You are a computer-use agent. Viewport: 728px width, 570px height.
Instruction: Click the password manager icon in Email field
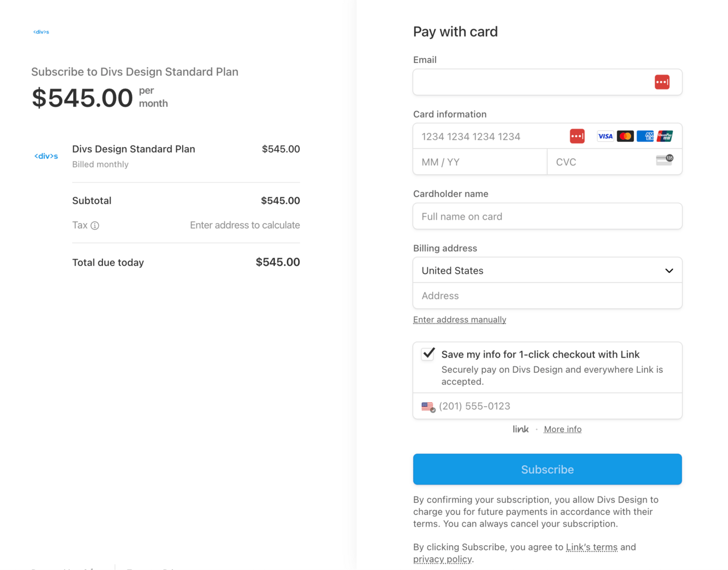[662, 82]
